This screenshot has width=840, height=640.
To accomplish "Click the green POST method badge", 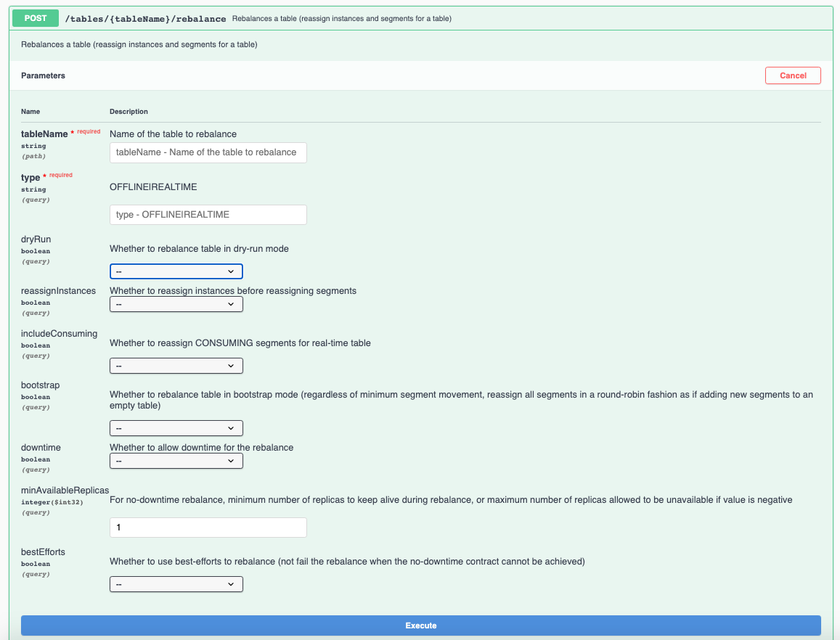I will tap(36, 18).
